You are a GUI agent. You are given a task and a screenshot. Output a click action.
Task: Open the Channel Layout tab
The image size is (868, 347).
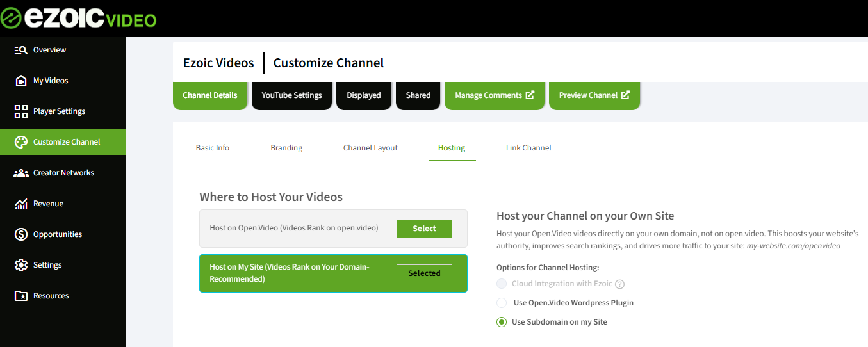370,148
